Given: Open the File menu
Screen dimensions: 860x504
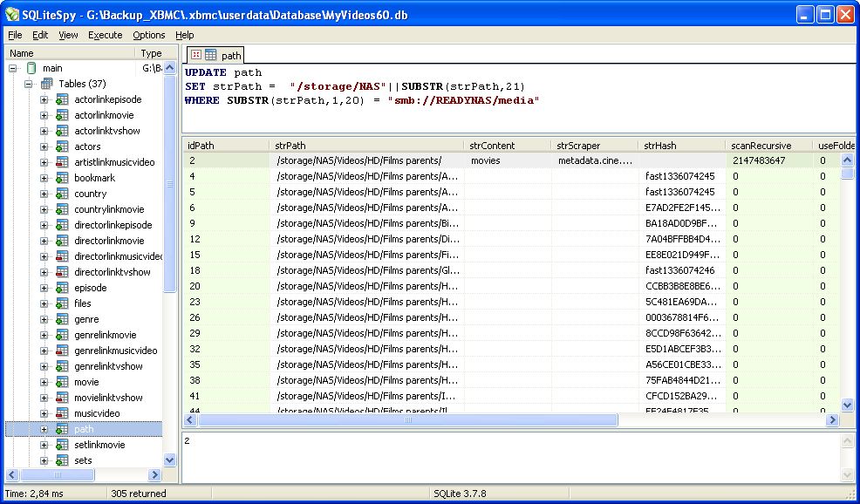Looking at the screenshot, I should (x=15, y=35).
